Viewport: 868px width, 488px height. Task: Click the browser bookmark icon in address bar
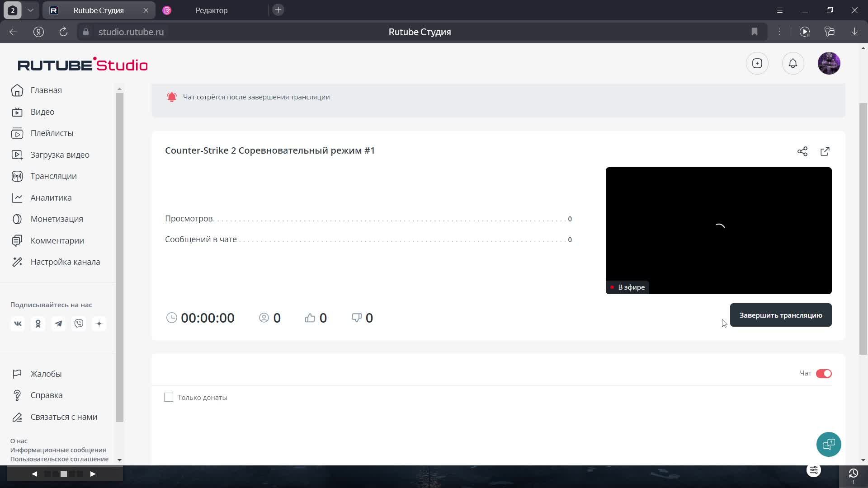(x=755, y=32)
